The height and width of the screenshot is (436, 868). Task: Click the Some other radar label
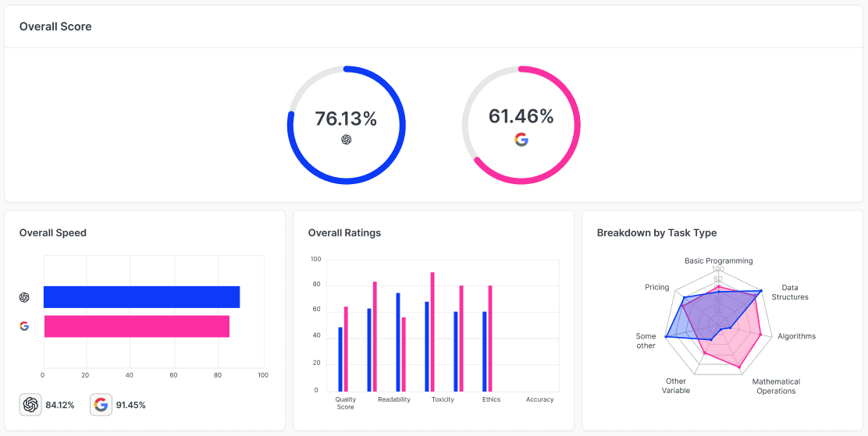click(x=646, y=341)
